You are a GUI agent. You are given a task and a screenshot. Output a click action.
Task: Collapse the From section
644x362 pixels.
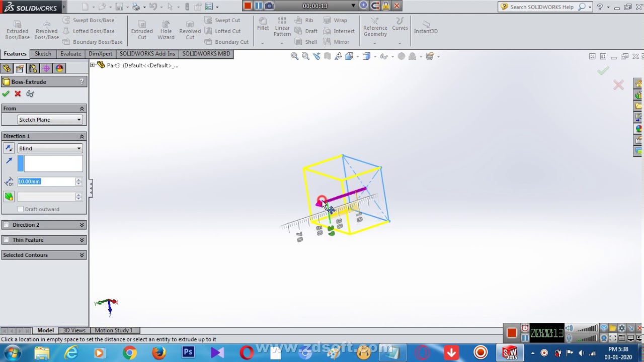[x=82, y=109]
